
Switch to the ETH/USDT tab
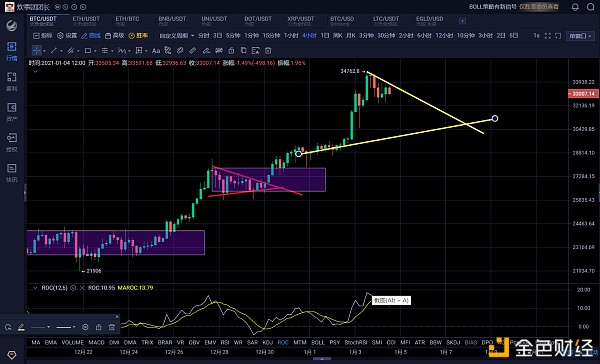click(86, 21)
